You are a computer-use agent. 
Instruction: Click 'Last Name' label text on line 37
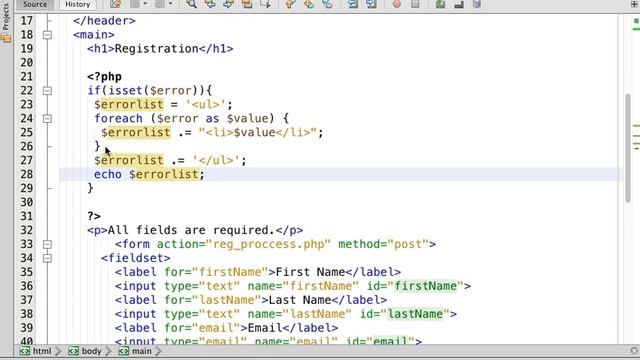pyautogui.click(x=300, y=300)
